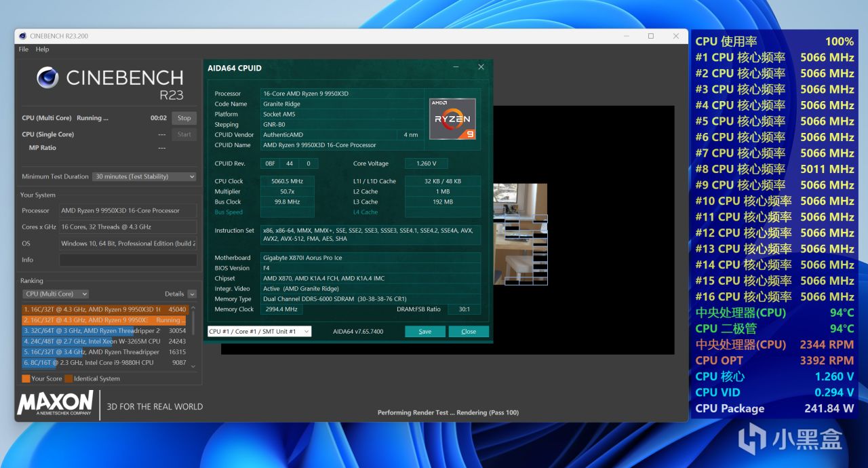The width and height of the screenshot is (868, 468).
Task: Select ranking entry 2 marked Running
Action: click(105, 320)
